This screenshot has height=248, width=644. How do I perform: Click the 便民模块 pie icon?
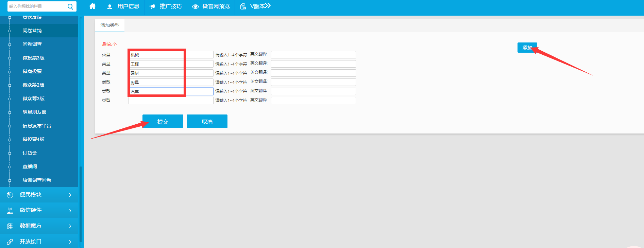pos(10,195)
